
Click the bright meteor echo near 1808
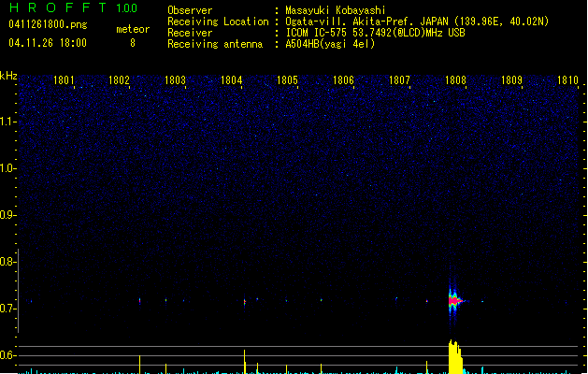pyautogui.click(x=454, y=300)
